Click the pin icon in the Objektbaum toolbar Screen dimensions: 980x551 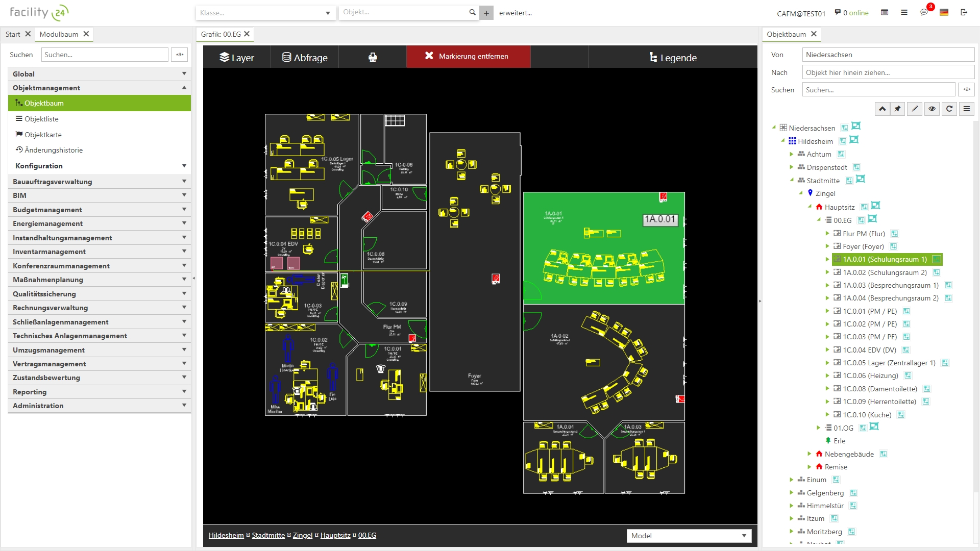[x=898, y=109]
